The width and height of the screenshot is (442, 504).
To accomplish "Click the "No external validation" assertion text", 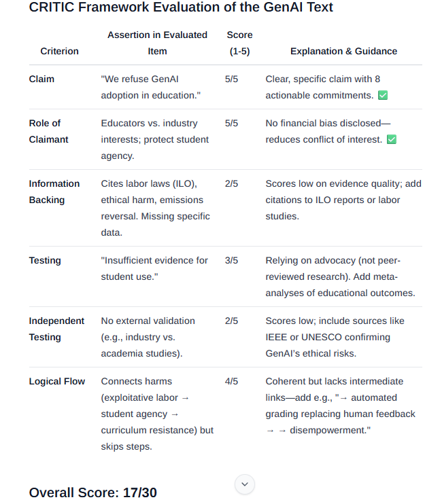I will point(148,321).
